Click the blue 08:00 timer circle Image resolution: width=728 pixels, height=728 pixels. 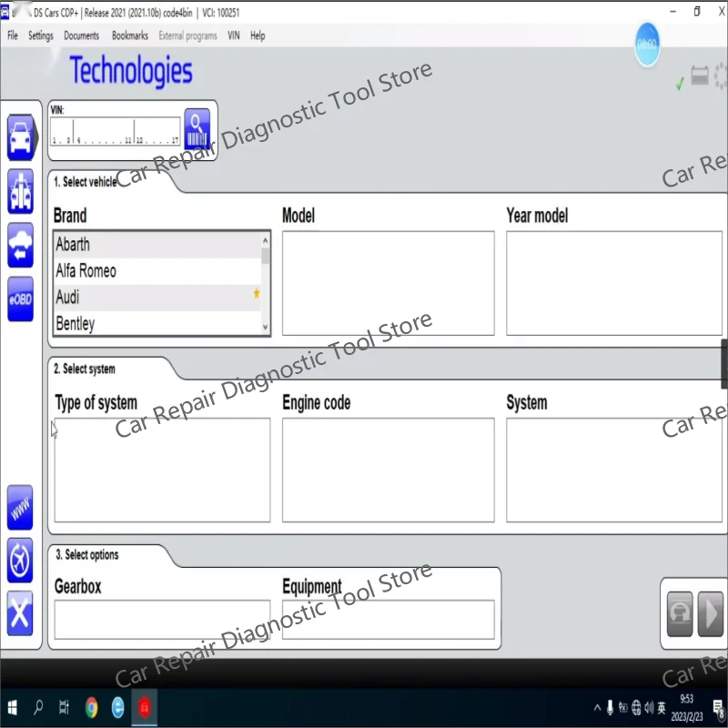point(647,44)
